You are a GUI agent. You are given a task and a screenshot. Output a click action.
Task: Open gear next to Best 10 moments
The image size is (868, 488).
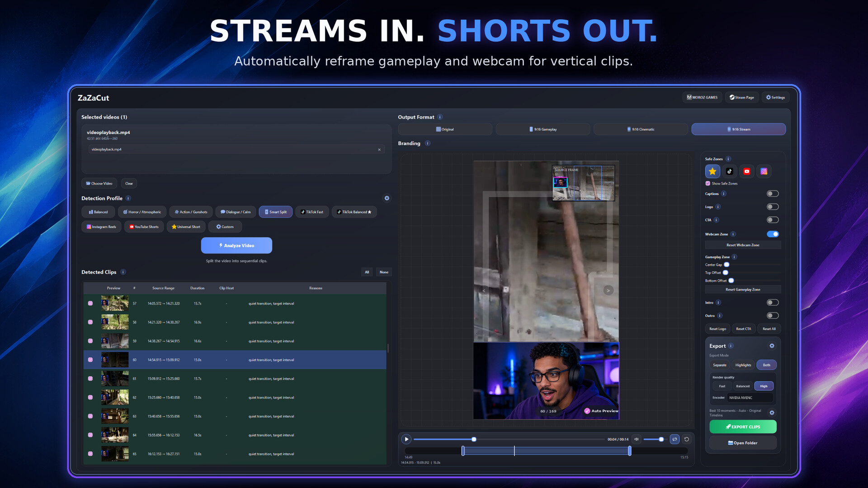pyautogui.click(x=772, y=413)
